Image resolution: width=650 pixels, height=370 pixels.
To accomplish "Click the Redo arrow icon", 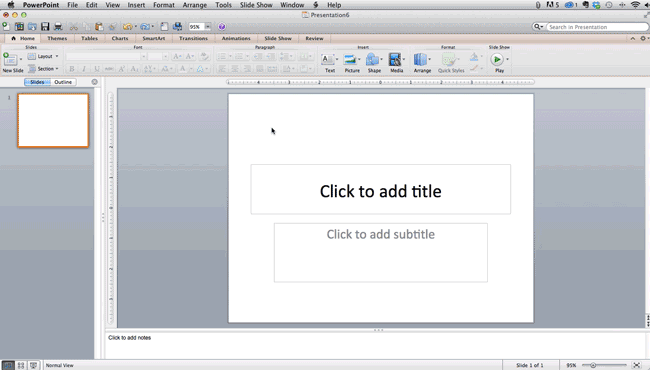I will pyautogui.click(x=144, y=27).
